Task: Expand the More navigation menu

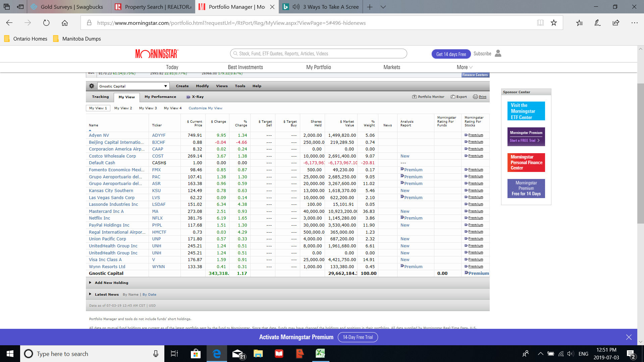Action: click(x=465, y=67)
